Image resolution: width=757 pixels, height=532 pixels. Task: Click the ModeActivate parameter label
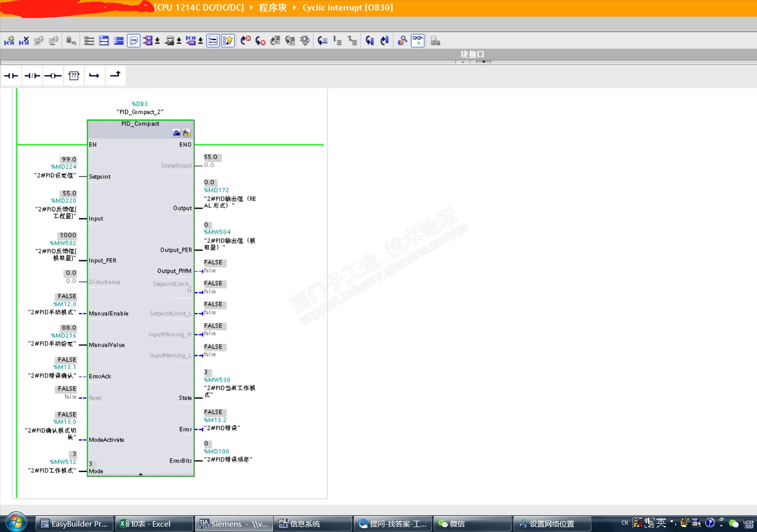pos(106,440)
